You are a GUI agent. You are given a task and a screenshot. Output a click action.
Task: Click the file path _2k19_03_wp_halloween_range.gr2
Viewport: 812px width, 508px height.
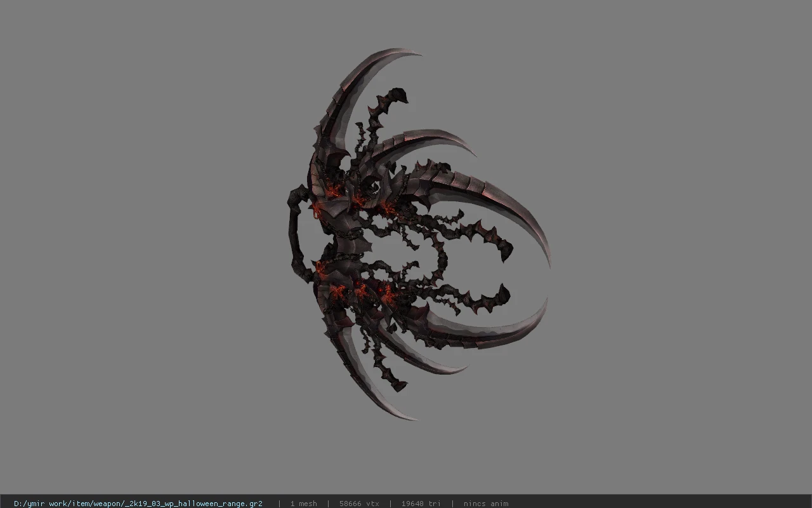click(138, 504)
